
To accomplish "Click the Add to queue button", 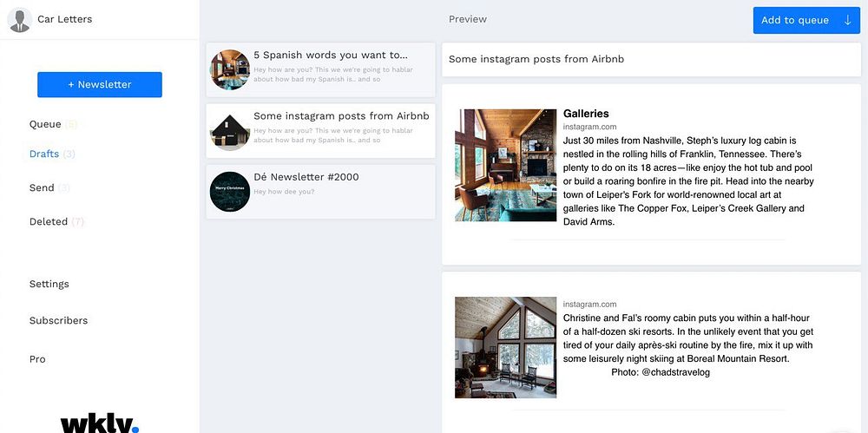I will [806, 21].
